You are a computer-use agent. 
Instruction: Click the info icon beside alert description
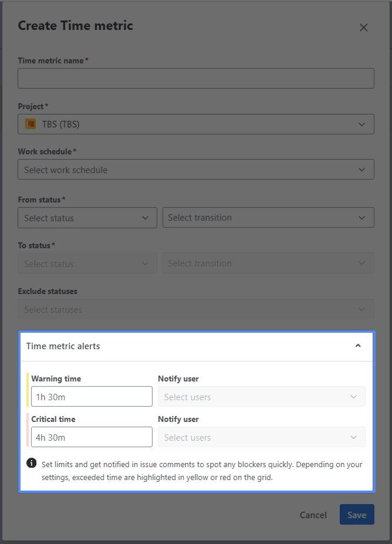tap(32, 464)
